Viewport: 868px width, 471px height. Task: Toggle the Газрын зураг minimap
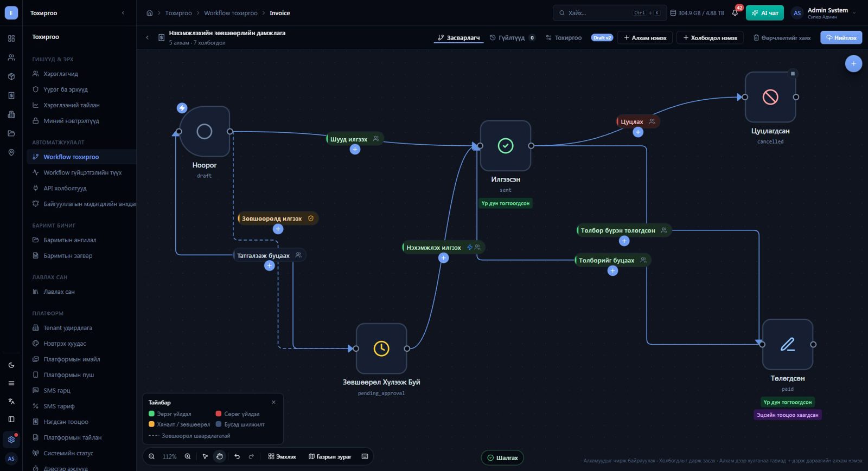[330, 456]
